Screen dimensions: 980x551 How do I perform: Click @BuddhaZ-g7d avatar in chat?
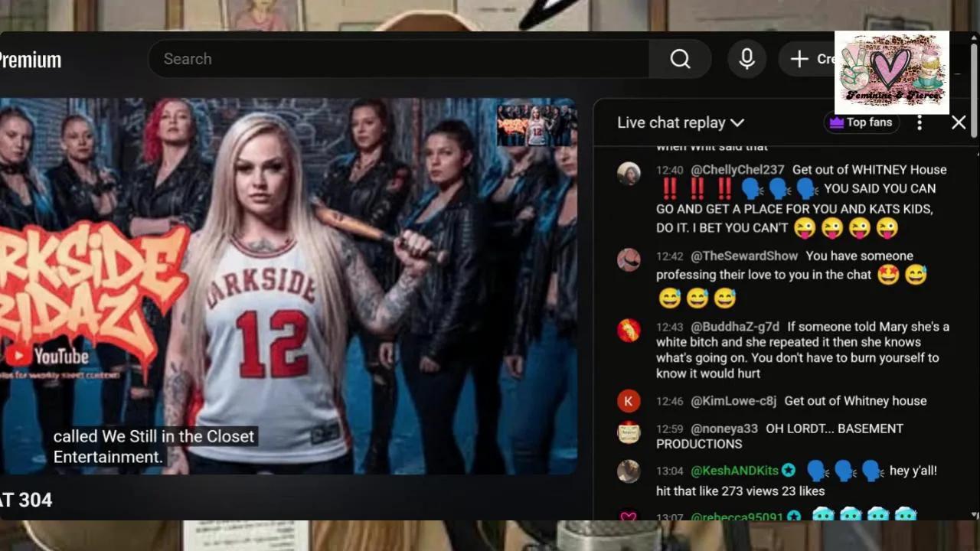(629, 330)
